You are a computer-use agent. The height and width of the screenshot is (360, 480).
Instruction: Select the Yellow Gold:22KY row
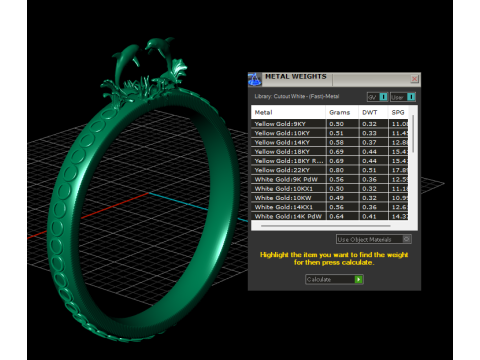(329, 170)
